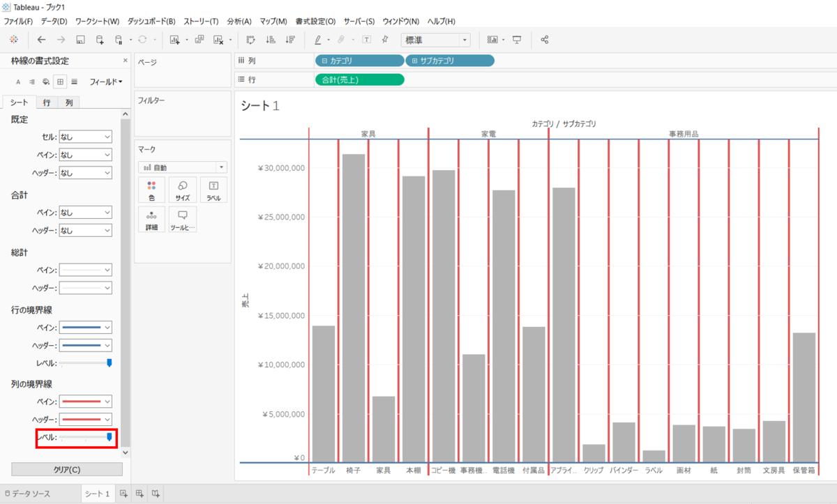This screenshot has height=504, width=837.
Task: Click the Tableau start page logo icon
Action: tap(14, 40)
